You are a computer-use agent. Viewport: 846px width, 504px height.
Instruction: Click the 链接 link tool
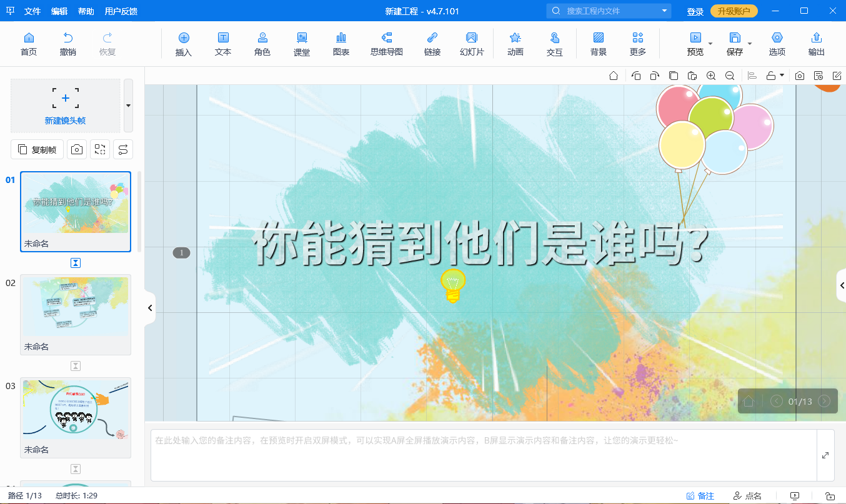[x=432, y=44]
